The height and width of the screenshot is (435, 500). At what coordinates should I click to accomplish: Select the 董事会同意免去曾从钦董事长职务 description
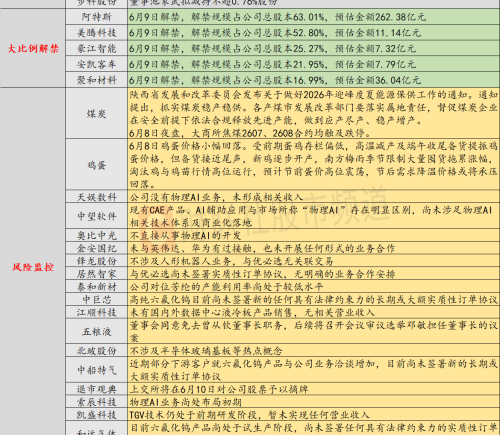point(313,331)
